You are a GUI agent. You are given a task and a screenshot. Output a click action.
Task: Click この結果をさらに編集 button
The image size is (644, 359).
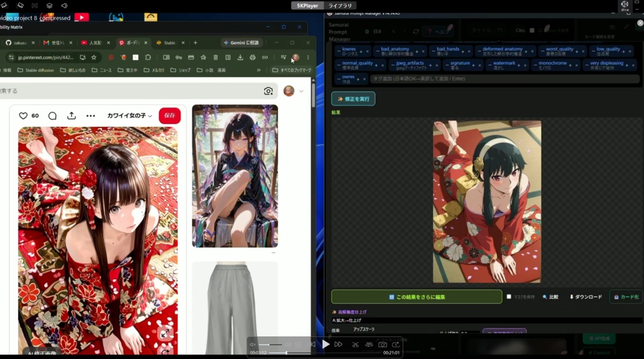point(416,297)
